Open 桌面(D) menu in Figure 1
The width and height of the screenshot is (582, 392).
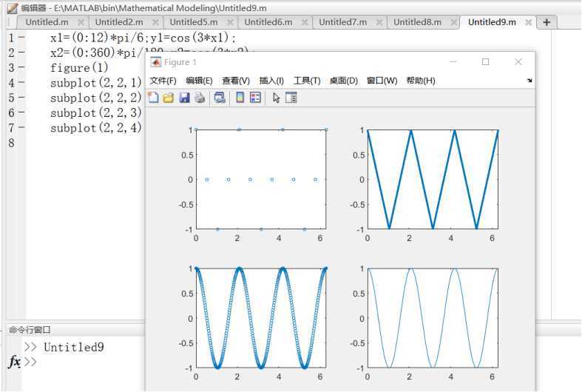(x=344, y=81)
